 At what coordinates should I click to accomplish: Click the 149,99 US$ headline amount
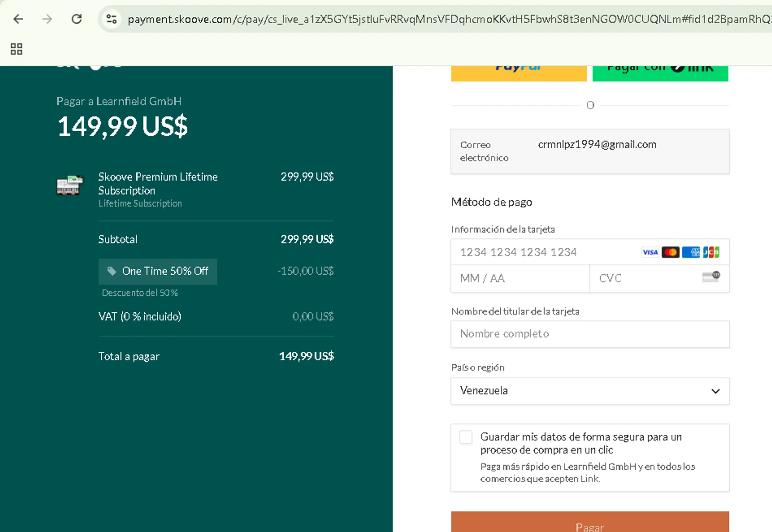point(122,126)
